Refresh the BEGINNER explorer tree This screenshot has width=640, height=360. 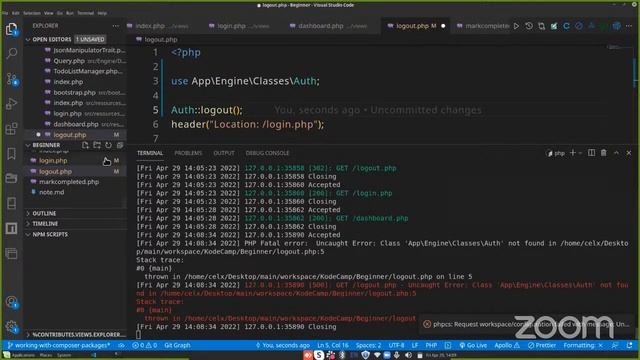108,145
